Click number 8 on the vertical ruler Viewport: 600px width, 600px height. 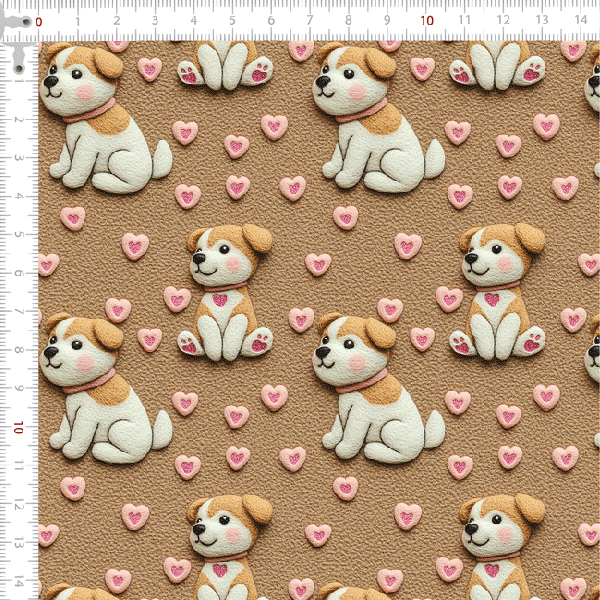click(x=18, y=350)
